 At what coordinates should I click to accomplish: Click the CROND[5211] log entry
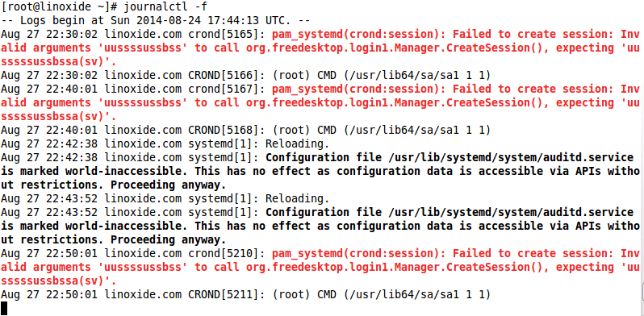pyautogui.click(x=245, y=295)
